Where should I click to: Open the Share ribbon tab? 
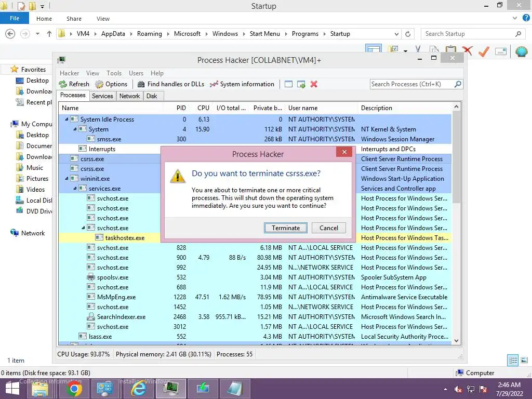pyautogui.click(x=74, y=19)
